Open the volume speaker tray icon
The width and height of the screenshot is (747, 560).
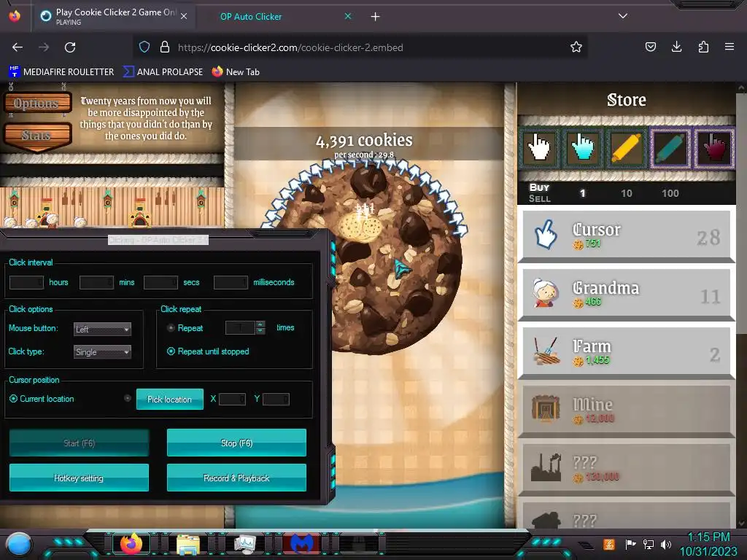(666, 544)
